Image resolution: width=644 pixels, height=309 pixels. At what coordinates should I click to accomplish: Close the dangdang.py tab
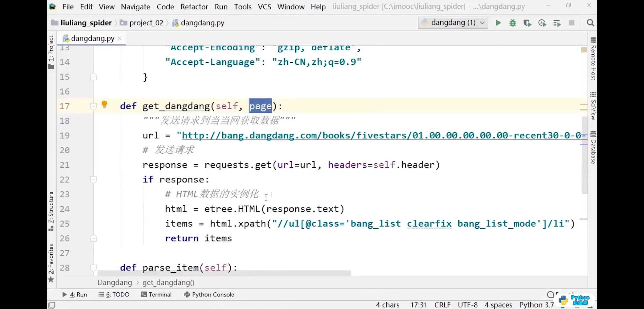click(120, 38)
